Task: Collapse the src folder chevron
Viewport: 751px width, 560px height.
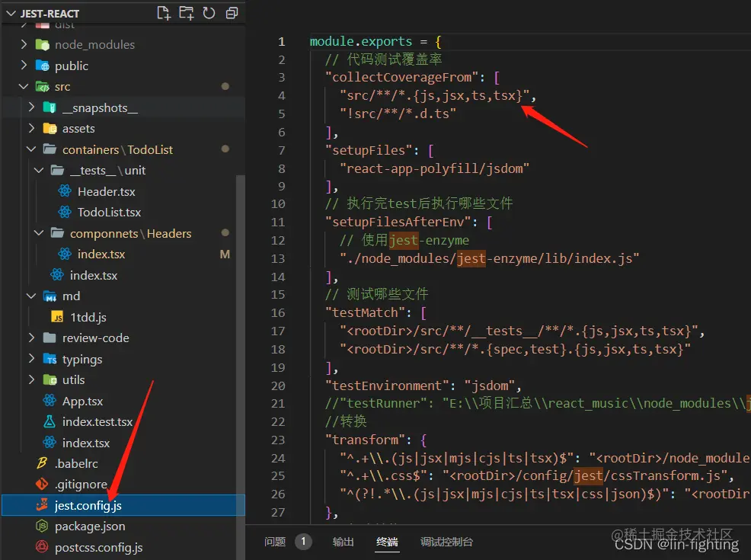Action: (x=24, y=86)
